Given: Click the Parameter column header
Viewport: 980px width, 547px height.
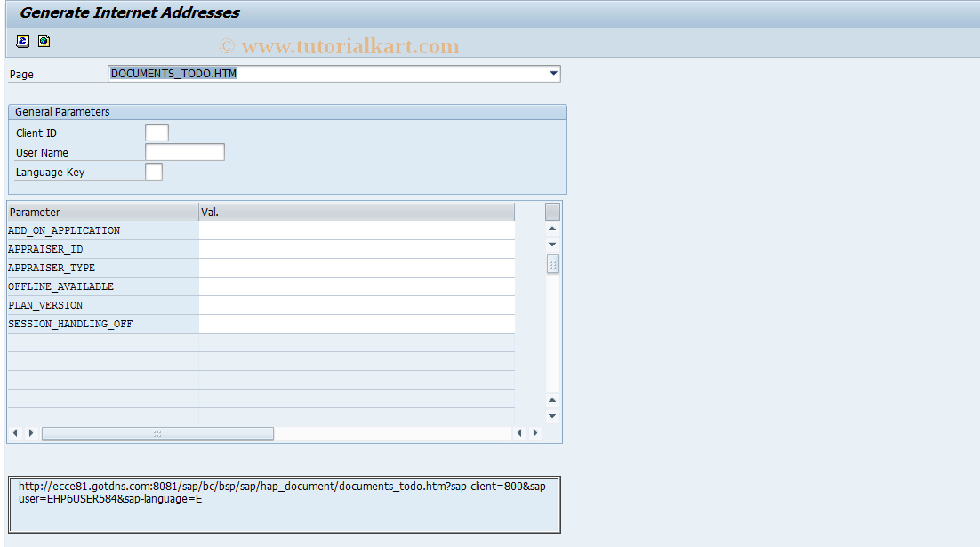Looking at the screenshot, I should pos(103,212).
